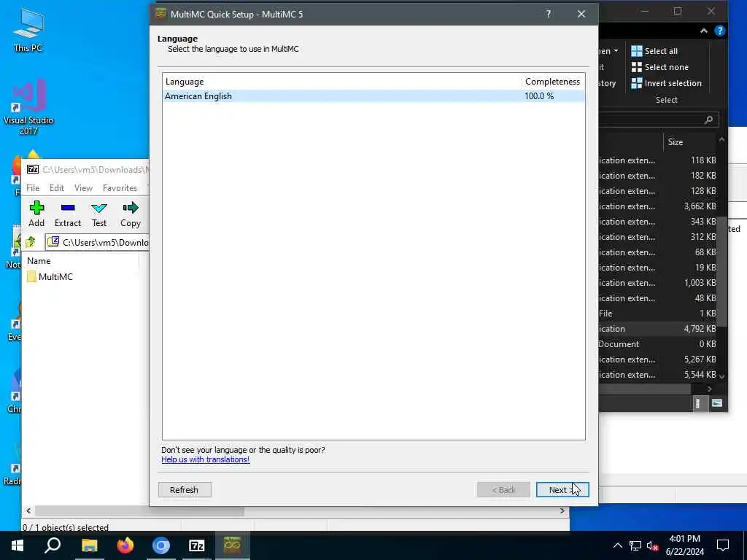Click the Completeness column header

pos(553,82)
